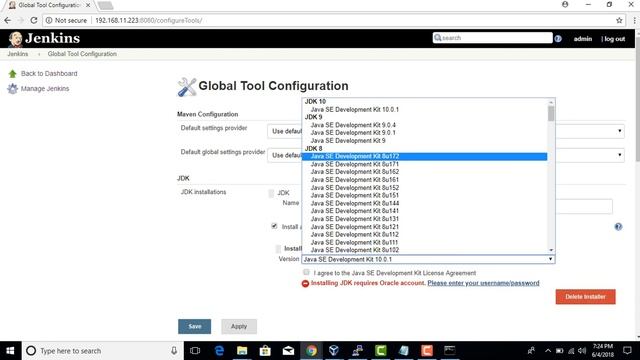The image size is (640, 360).
Task: Select Java SE Development Kit 8u131
Action: [424, 219]
